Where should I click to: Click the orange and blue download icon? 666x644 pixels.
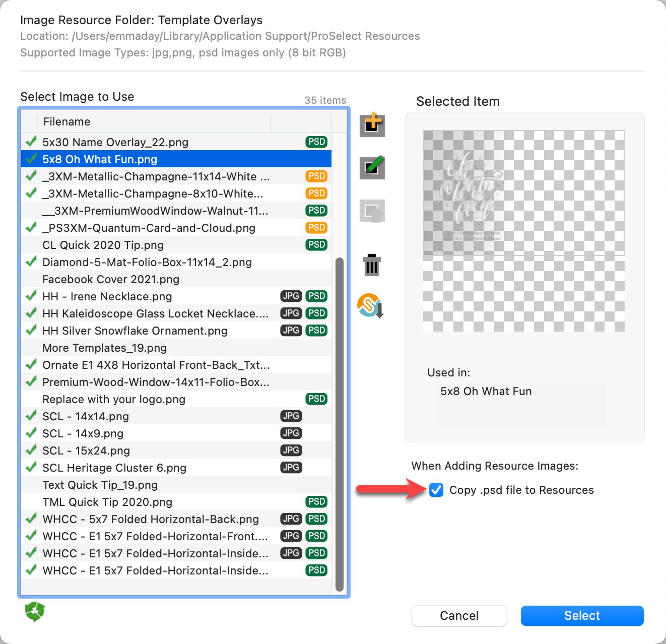pos(371,306)
